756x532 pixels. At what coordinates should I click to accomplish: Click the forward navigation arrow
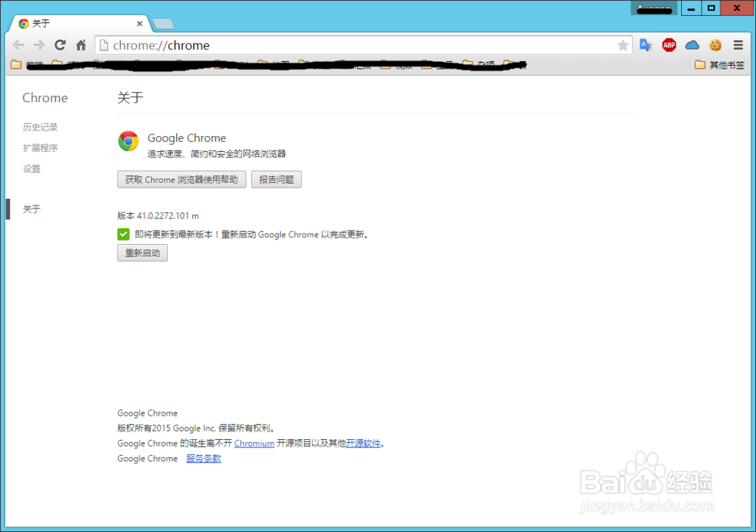(39, 45)
